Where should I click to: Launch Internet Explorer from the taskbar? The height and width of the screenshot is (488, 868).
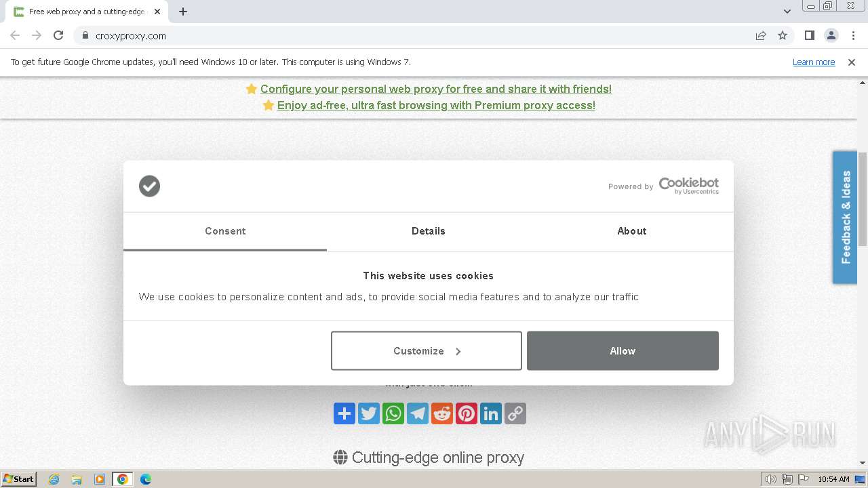54,479
